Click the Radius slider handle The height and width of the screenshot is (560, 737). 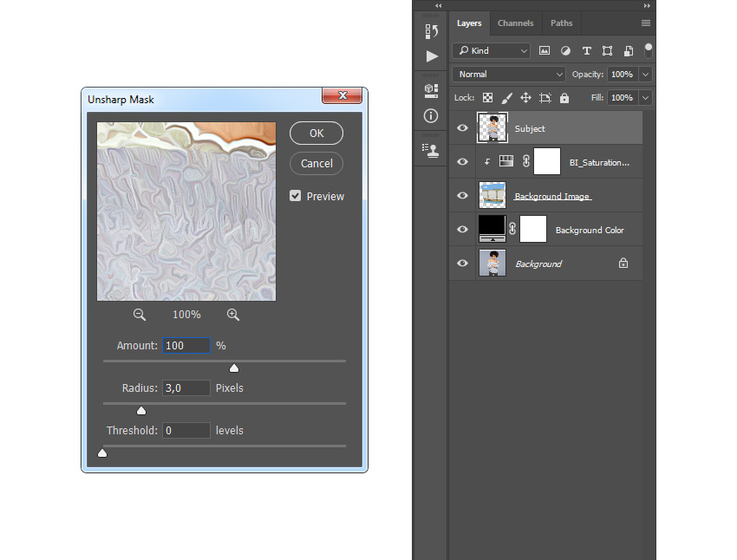141,411
